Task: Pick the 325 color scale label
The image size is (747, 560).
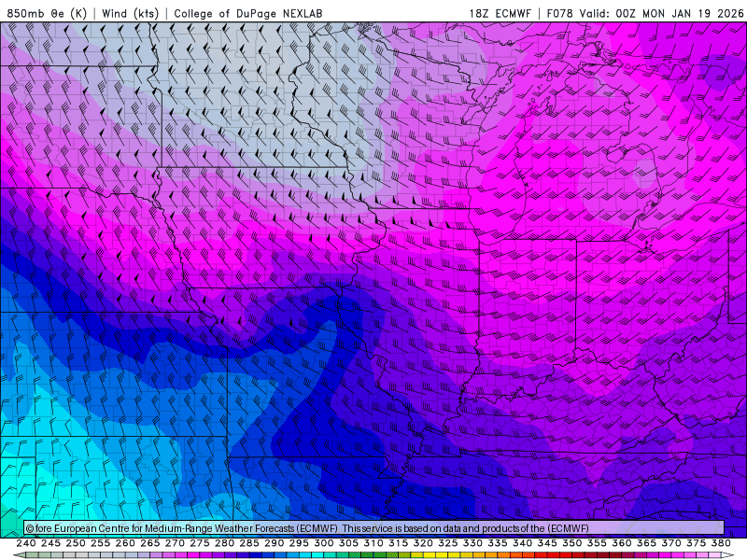Action: 447,543
